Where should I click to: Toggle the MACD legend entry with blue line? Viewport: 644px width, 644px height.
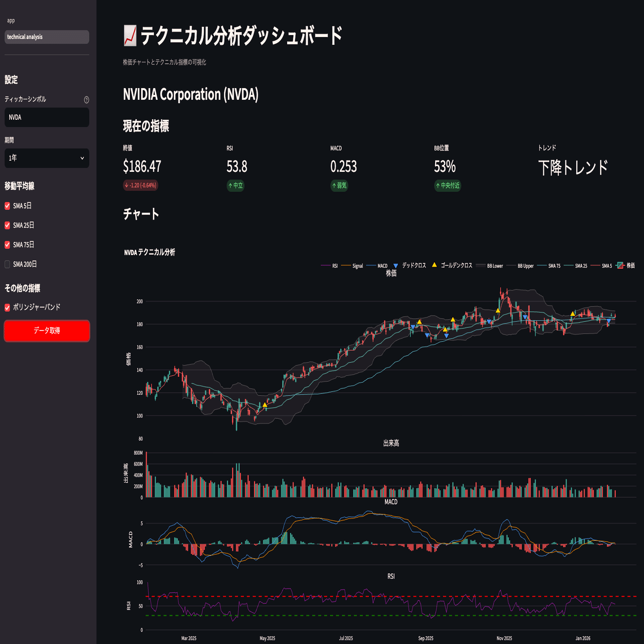tap(377, 266)
